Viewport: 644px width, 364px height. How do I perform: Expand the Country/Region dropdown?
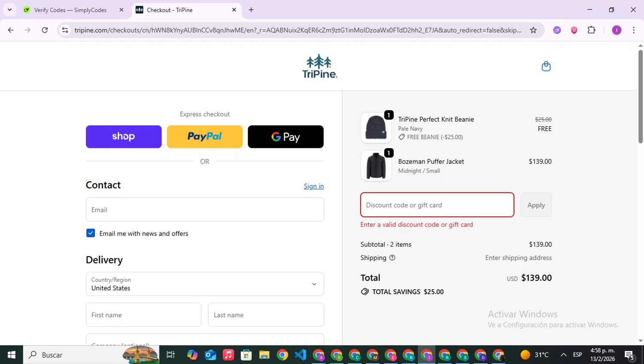205,284
